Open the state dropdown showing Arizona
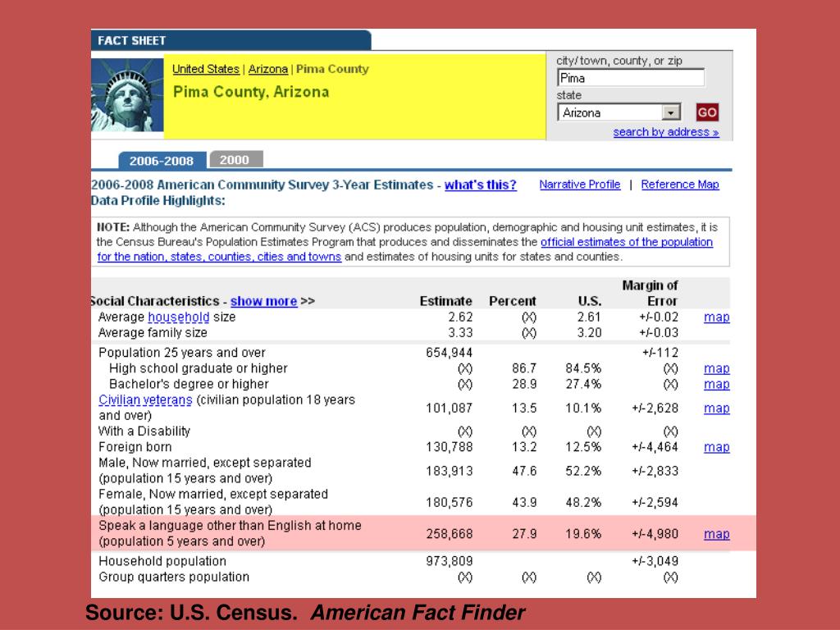Viewport: 840px width, 630px height. pos(619,112)
